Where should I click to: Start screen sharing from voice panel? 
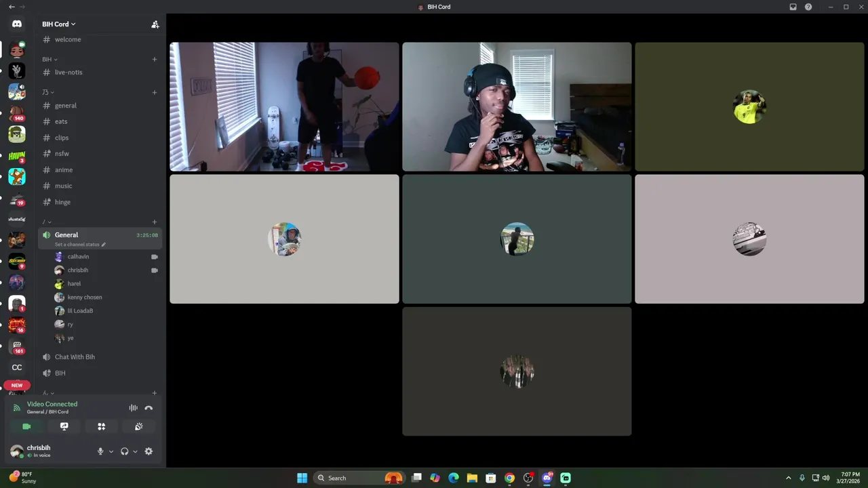[x=64, y=426]
